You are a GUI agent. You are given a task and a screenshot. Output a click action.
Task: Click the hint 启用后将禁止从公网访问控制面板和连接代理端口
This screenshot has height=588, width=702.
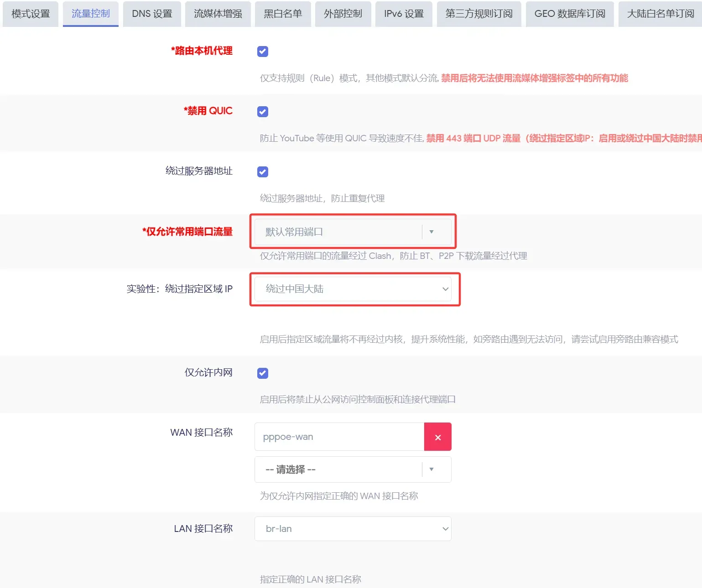[x=358, y=399]
